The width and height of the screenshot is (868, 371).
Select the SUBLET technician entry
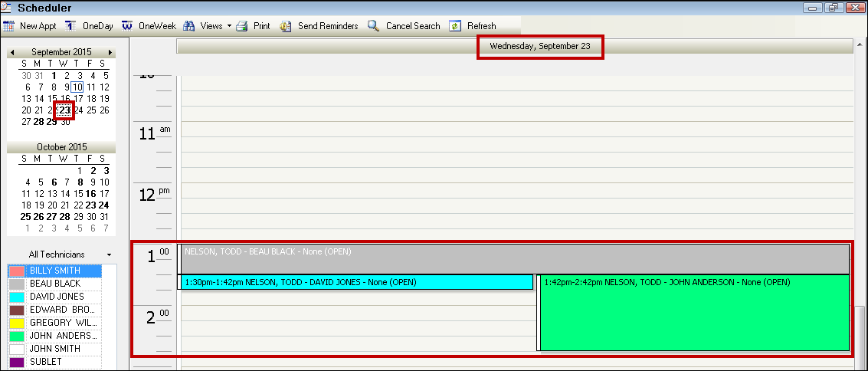pos(45,362)
